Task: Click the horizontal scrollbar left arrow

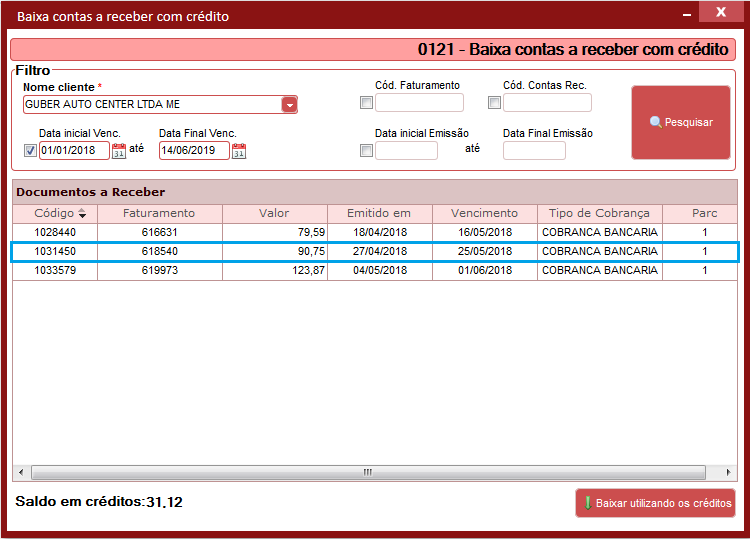Action: [21, 473]
